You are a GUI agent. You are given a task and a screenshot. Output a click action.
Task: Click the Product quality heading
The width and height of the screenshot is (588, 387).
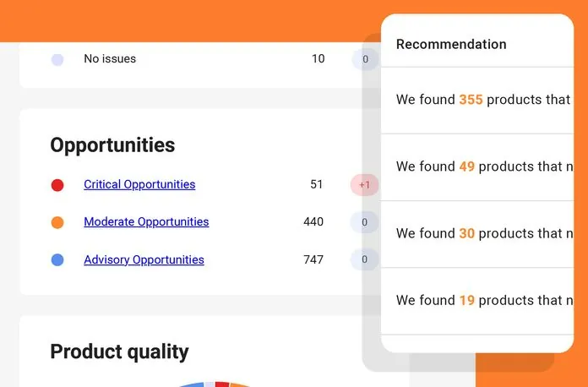[119, 352]
